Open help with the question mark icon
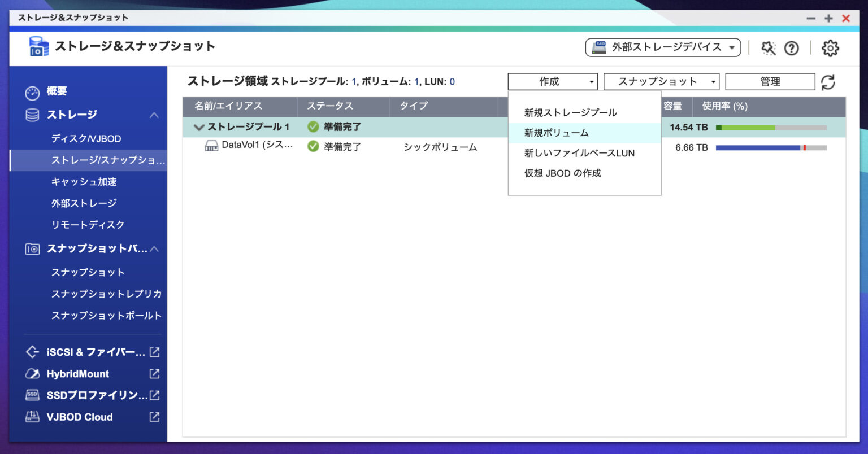The image size is (868, 454). tap(791, 48)
